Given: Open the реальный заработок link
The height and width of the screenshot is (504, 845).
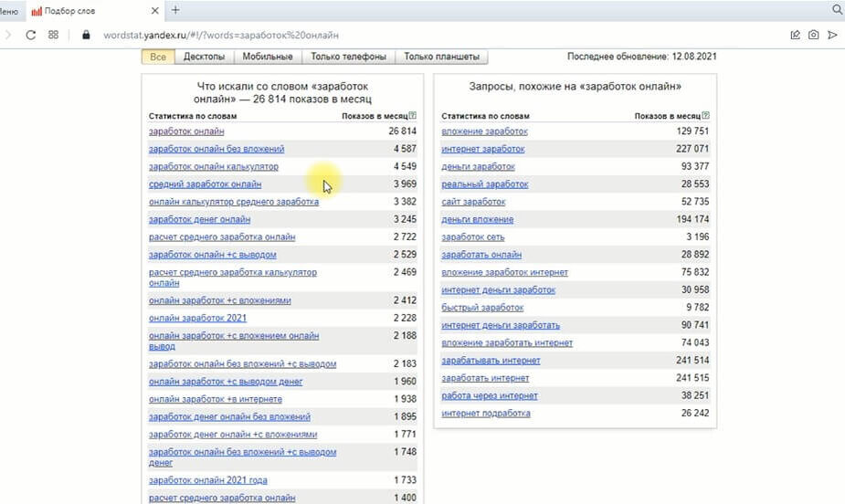Looking at the screenshot, I should tap(484, 184).
